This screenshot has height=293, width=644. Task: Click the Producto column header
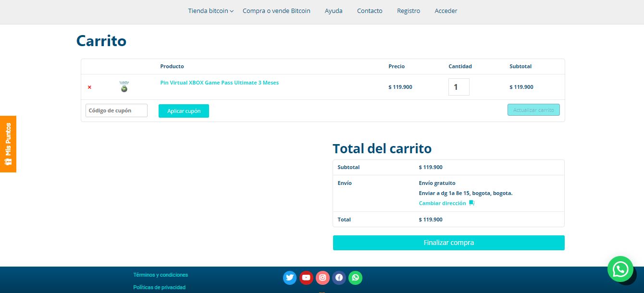pos(172,66)
